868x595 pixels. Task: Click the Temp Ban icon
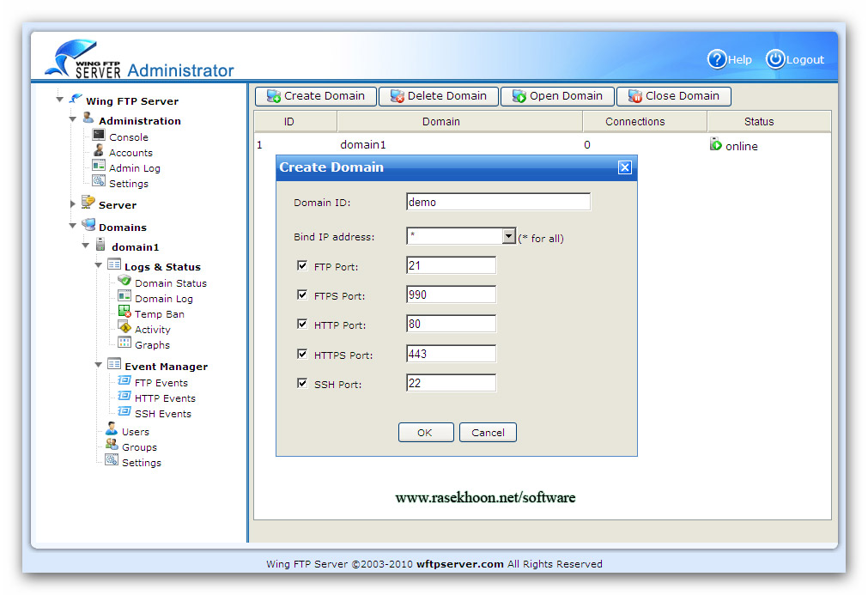tap(124, 313)
